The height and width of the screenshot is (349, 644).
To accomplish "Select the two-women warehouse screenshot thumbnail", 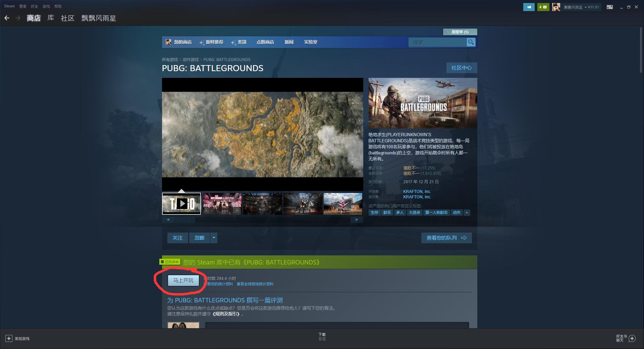I will pyautogui.click(x=303, y=203).
